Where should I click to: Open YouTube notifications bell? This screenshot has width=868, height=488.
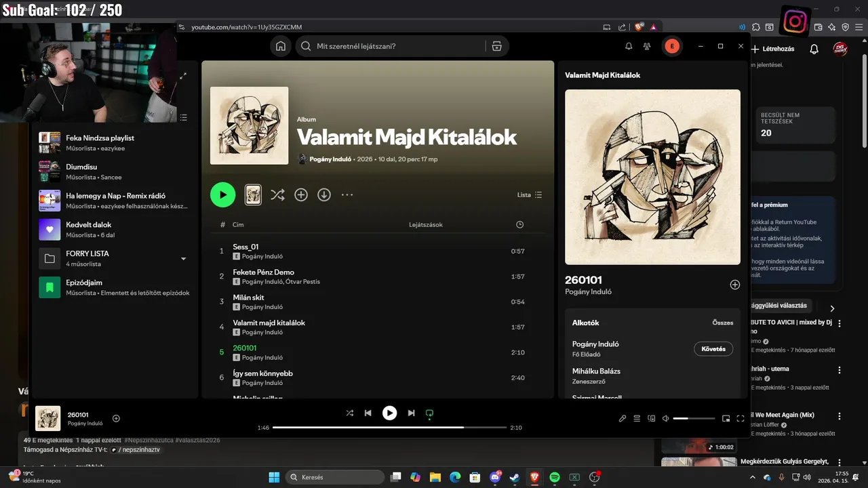[814, 49]
